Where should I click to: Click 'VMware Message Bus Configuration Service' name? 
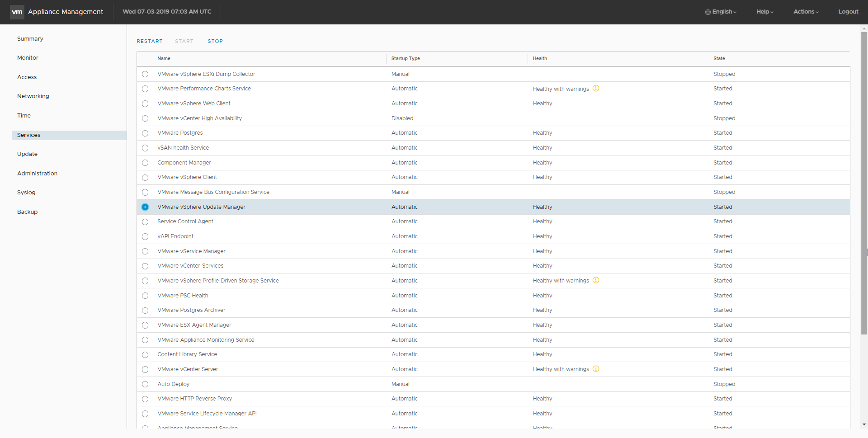click(x=213, y=192)
